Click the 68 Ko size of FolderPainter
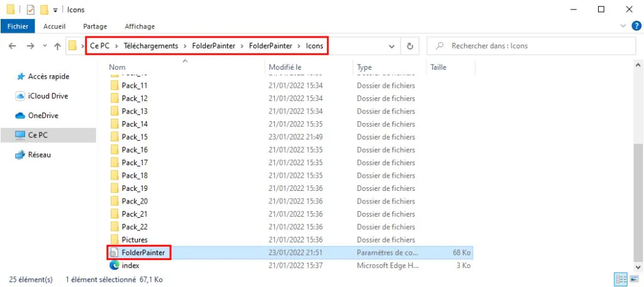Viewport: 644px width, 287px height. tap(462, 252)
